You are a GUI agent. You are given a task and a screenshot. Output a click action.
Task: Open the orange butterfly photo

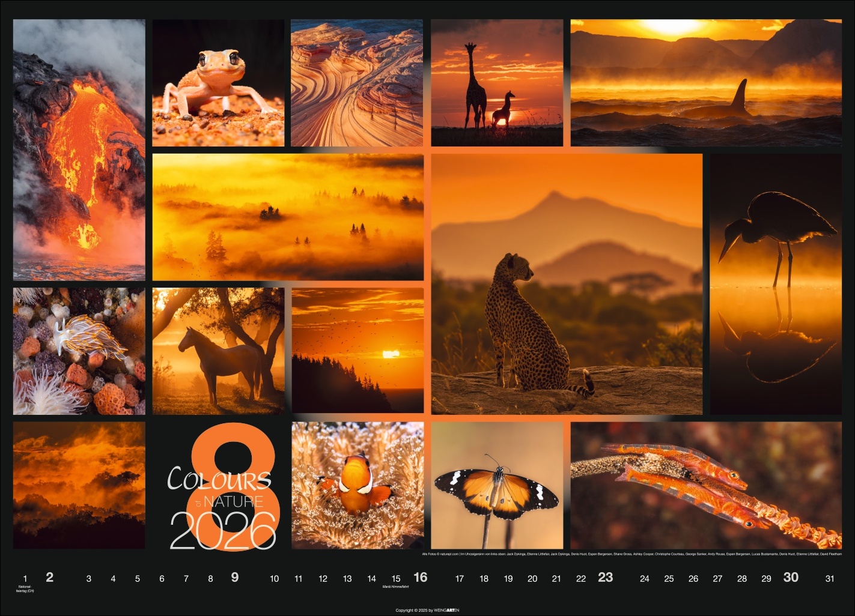pyautogui.click(x=496, y=485)
